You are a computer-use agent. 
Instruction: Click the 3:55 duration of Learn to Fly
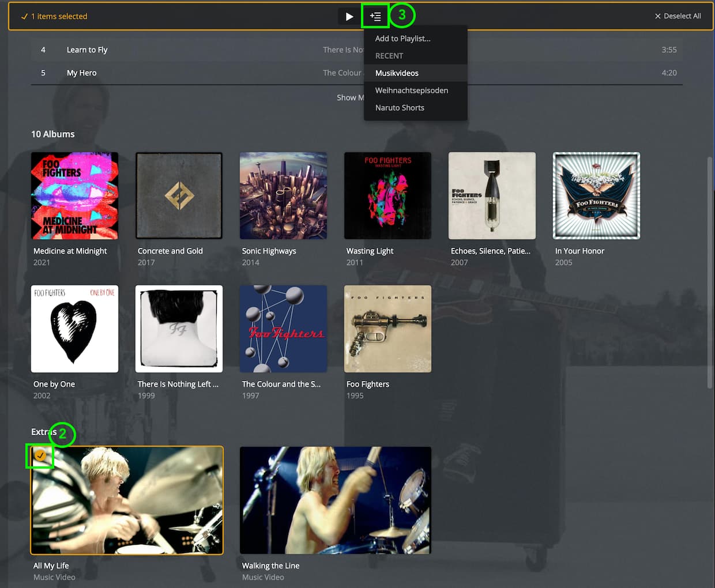669,50
